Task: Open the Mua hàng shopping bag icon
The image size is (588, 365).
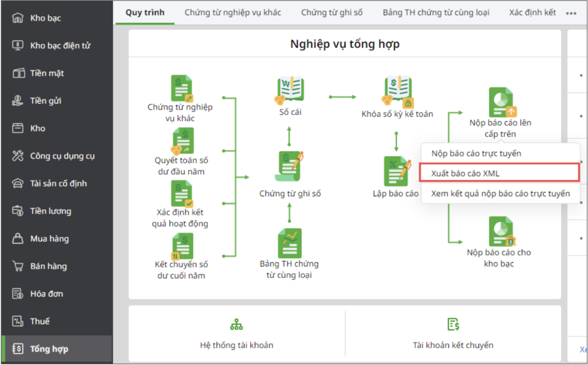Action: [18, 239]
